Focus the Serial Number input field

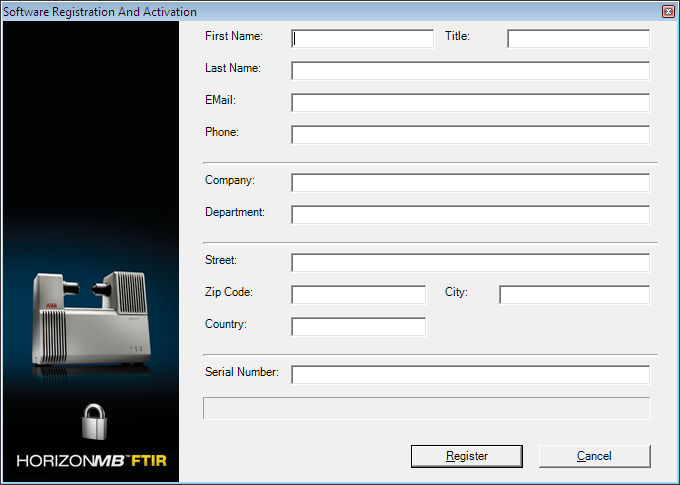pos(470,375)
